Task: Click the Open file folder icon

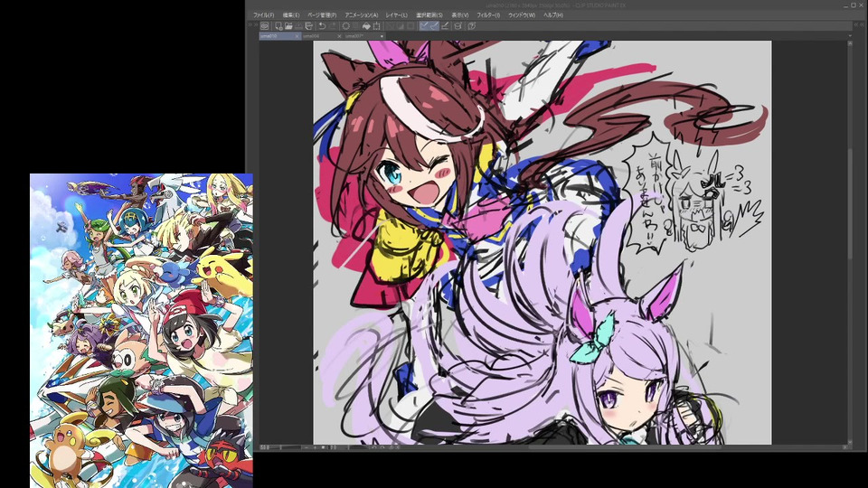Action: coord(288,26)
